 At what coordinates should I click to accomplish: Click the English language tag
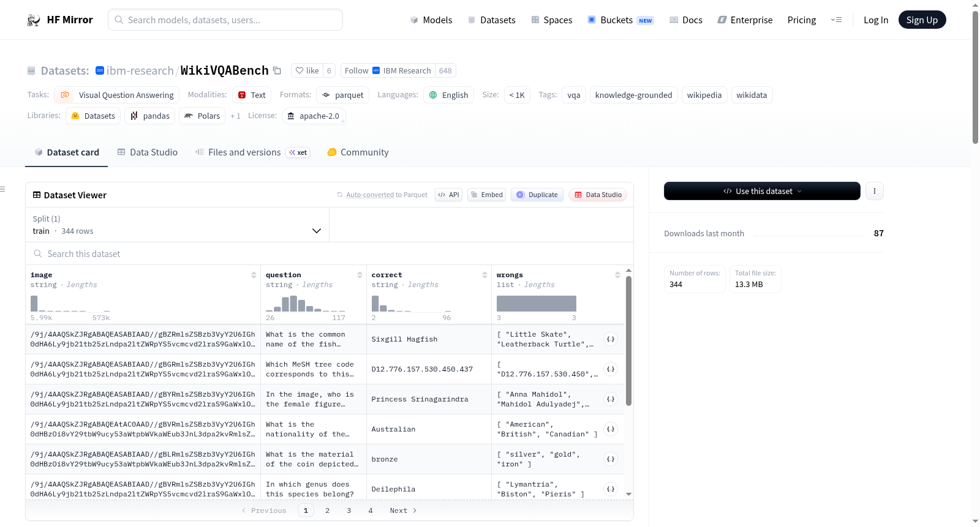[449, 95]
